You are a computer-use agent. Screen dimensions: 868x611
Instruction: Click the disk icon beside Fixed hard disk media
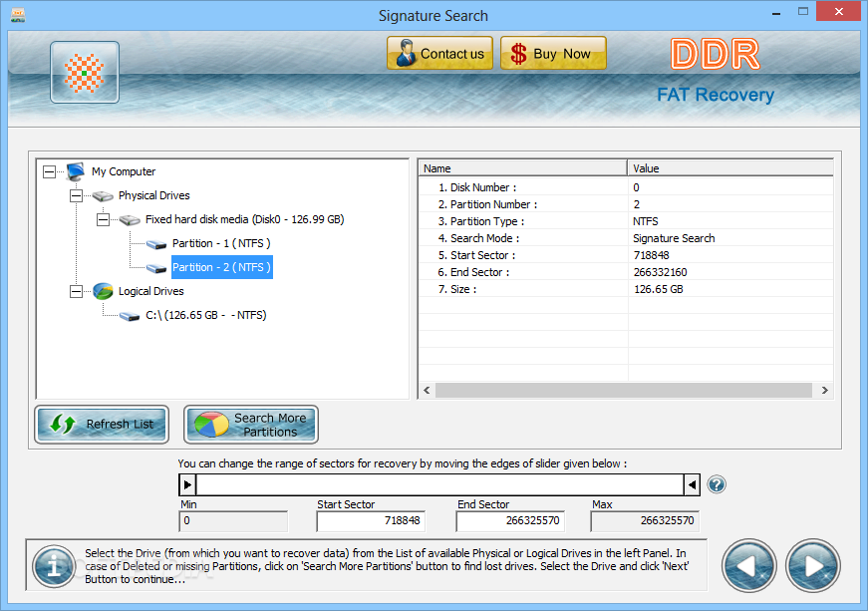[x=130, y=220]
